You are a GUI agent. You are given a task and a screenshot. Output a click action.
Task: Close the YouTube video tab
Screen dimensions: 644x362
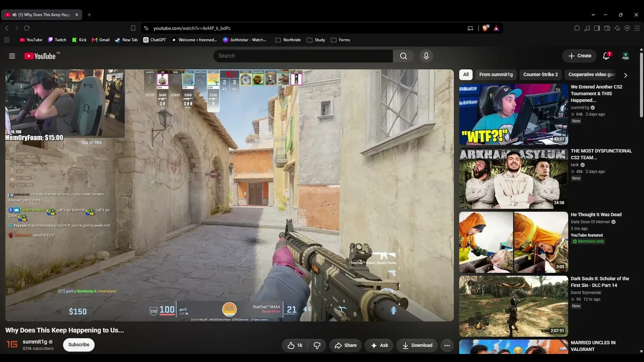point(77,15)
